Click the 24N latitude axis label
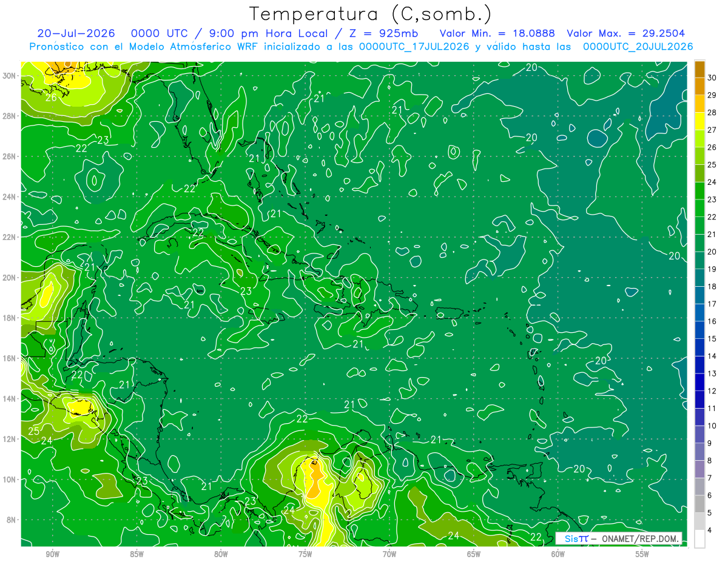Image resolution: width=728 pixels, height=562 pixels. click(x=9, y=197)
